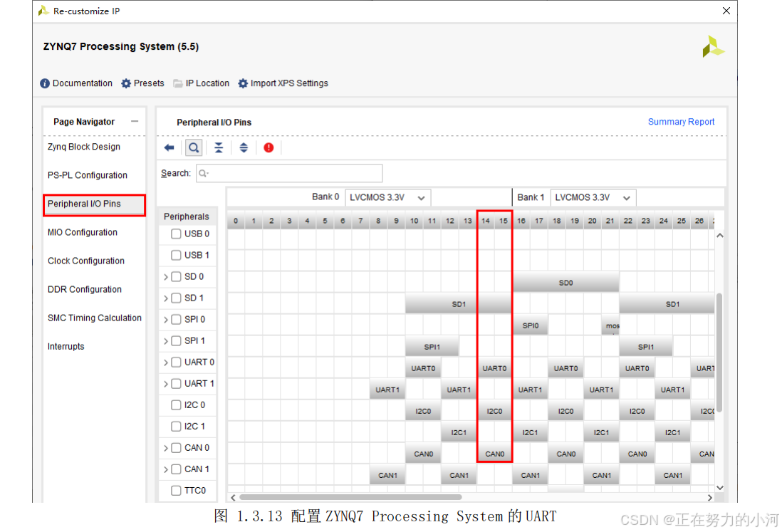Expand the CAN 0 peripheral row
Screen dimensions: 782x532
point(165,448)
